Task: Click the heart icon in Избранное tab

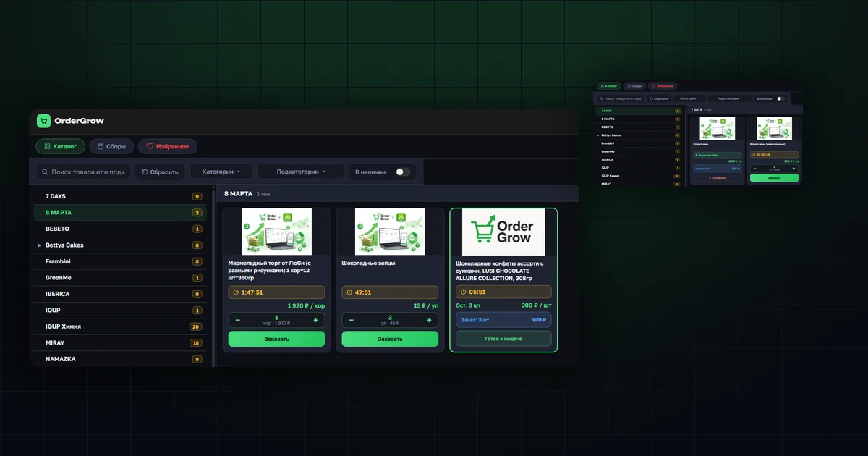Action: (x=150, y=146)
